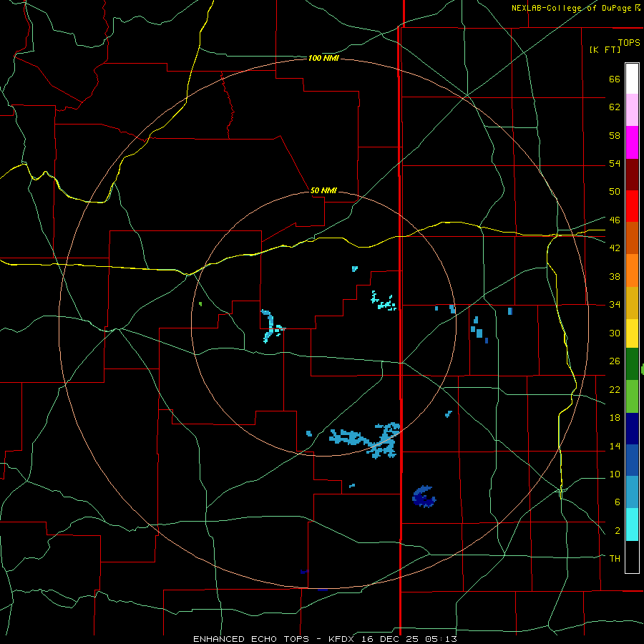Click the "[K FT]" legend units label
Image resolution: width=644 pixels, height=644 pixels.
click(x=605, y=49)
